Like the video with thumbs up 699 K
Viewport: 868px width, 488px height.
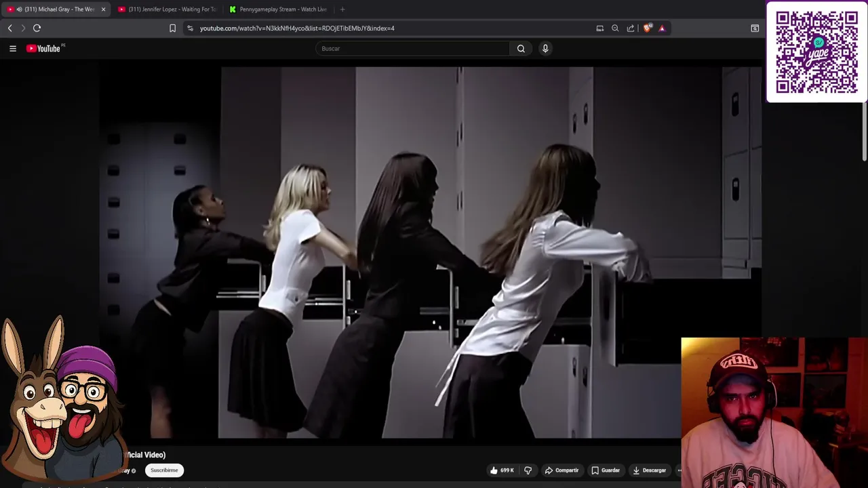502,470
